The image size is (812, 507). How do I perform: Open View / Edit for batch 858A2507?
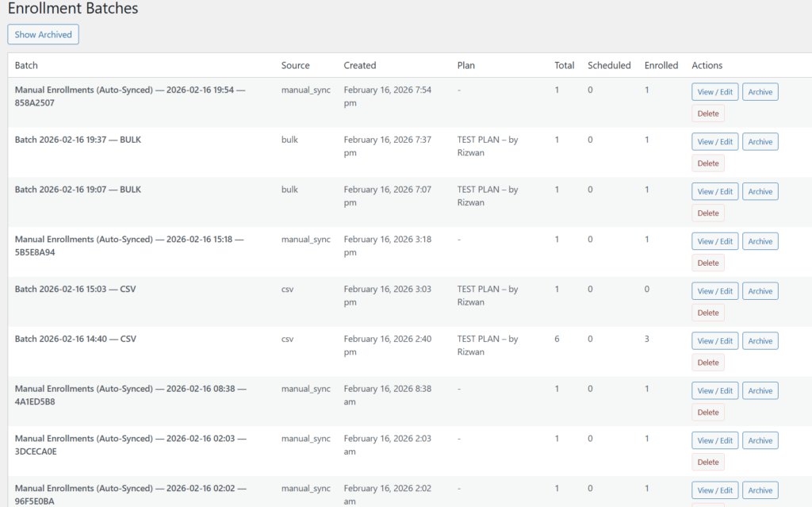tap(714, 92)
